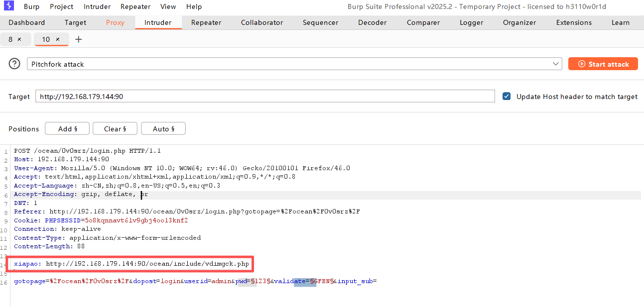
Task: Click the Burp Suite lightning logo icon
Action: click(x=8, y=6)
